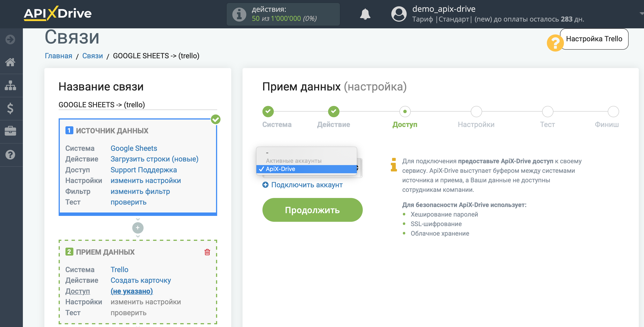
Task: Click the actions info icon
Action: point(239,14)
